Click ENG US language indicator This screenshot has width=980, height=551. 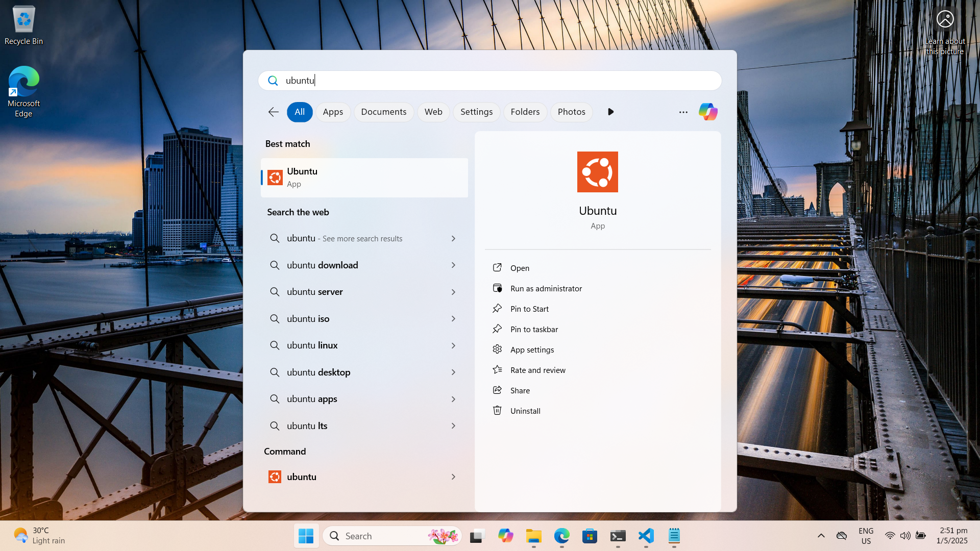coord(866,536)
